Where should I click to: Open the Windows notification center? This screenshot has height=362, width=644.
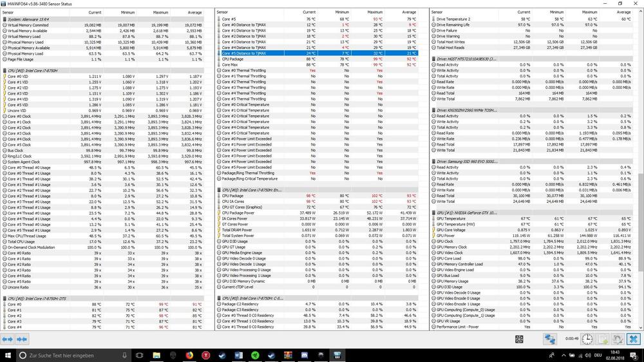tap(634, 355)
